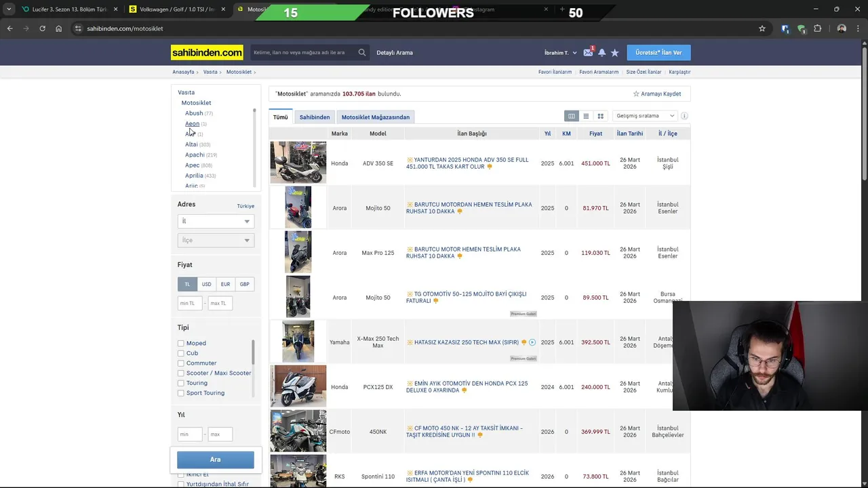Click the Ücretsiz İlan Ver button
The width and height of the screenshot is (868, 488).
pyautogui.click(x=658, y=52)
